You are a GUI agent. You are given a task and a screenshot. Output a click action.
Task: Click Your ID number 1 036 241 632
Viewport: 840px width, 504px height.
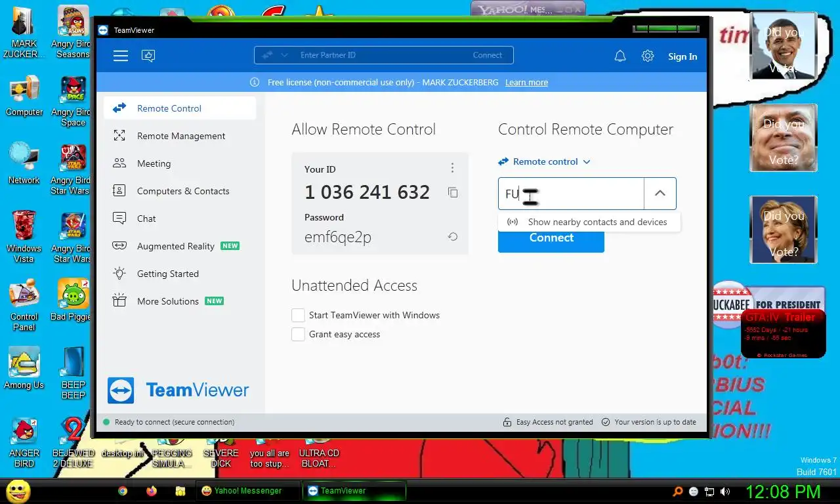click(x=367, y=192)
